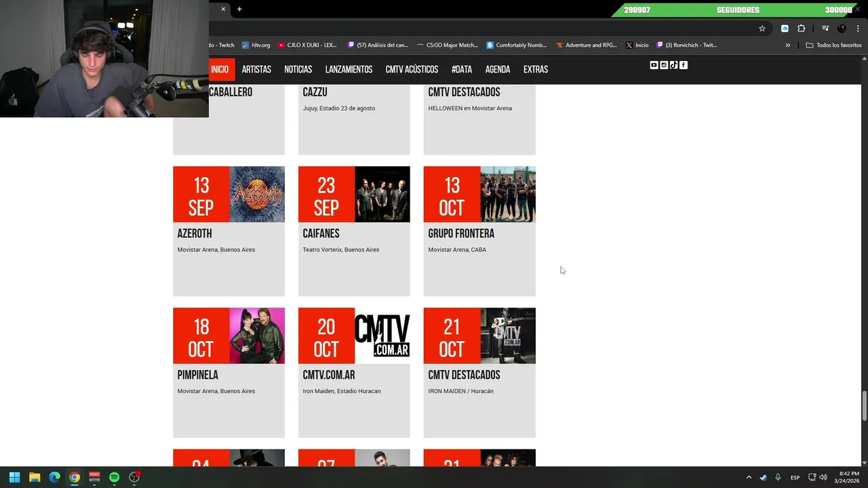Open the AZEROTH event title
Image resolution: width=868 pixels, height=488 pixels.
pos(195,234)
